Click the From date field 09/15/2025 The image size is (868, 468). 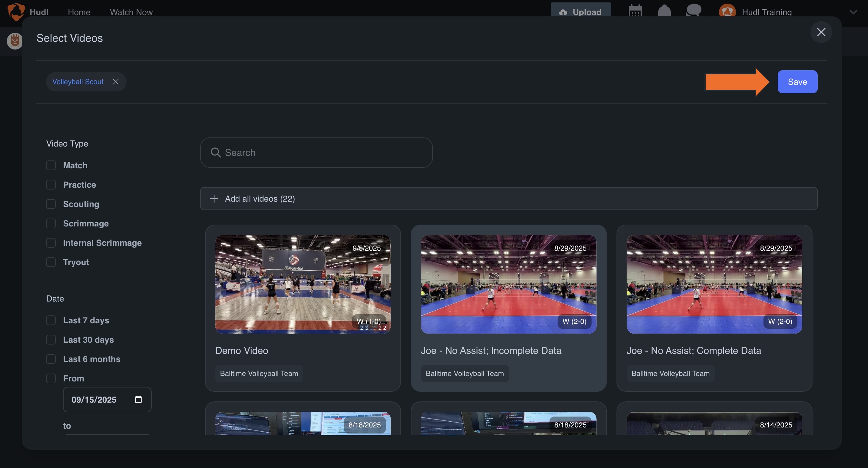pyautogui.click(x=107, y=399)
